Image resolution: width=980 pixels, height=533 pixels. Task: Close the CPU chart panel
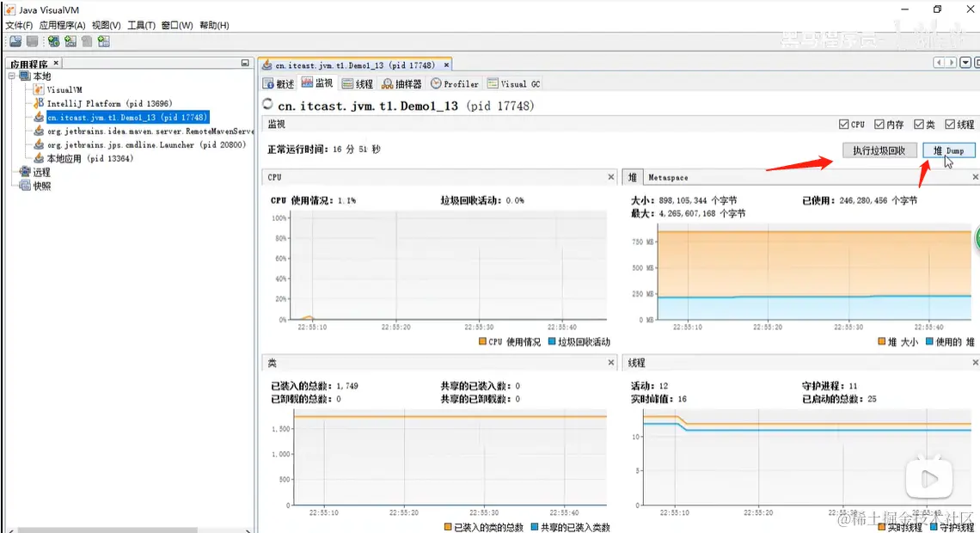[x=611, y=177]
